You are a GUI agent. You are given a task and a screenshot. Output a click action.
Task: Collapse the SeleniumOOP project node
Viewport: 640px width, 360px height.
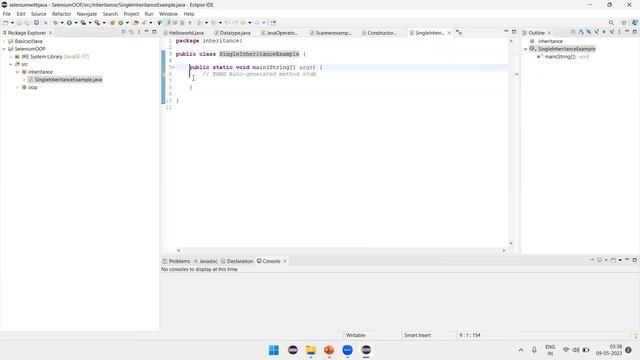[4, 49]
